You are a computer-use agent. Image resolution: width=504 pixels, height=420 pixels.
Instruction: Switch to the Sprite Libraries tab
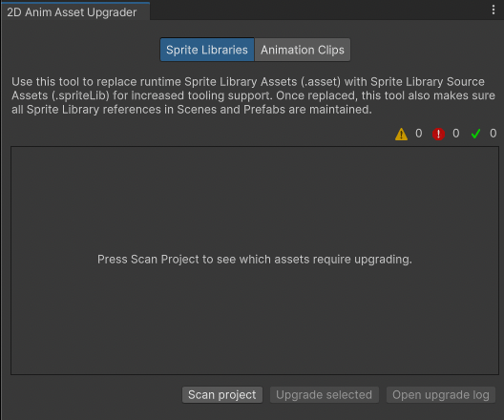click(x=207, y=50)
